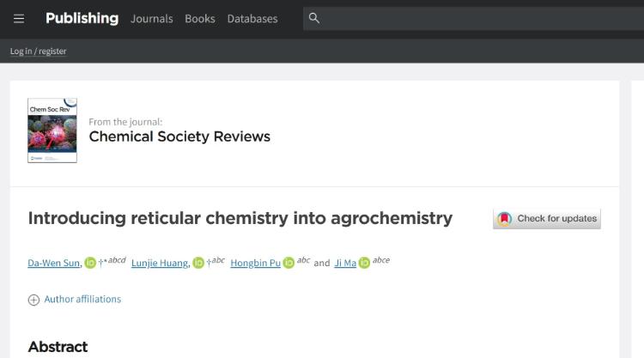Viewport: 644px width, 358px height.
Task: Open author link Ji Ma
Action: 344,263
